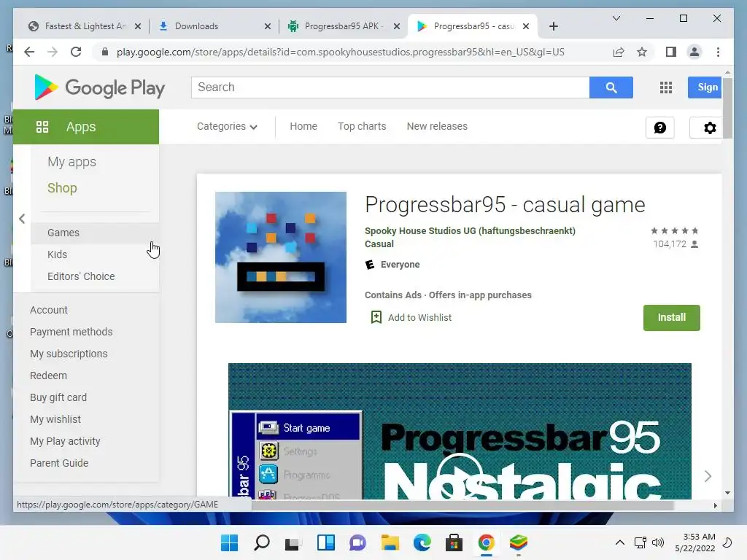Open My Play activity
The height and width of the screenshot is (560, 747).
pos(65,441)
